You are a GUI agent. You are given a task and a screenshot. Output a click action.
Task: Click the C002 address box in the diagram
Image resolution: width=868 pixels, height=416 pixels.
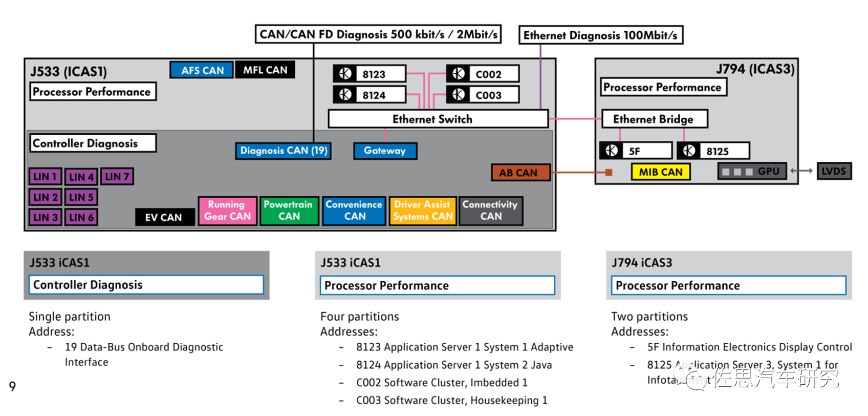(494, 74)
